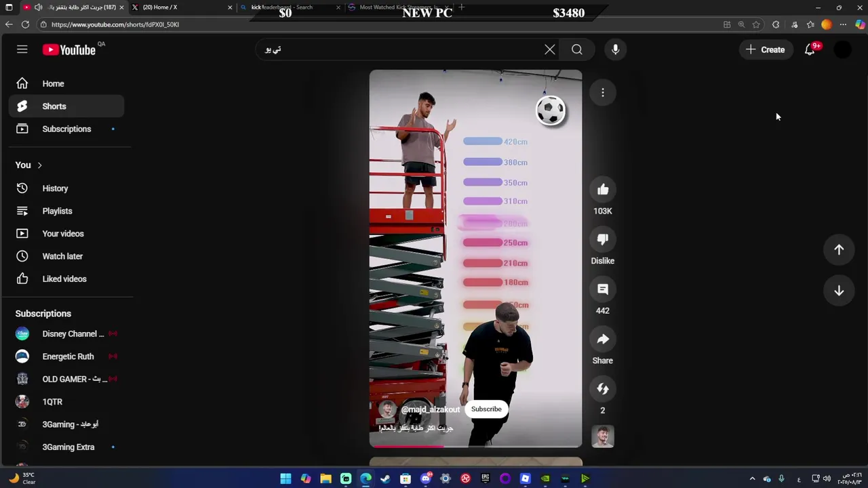The image size is (868, 488).
Task: Open 3Gaming Extra channel
Action: pos(66,447)
